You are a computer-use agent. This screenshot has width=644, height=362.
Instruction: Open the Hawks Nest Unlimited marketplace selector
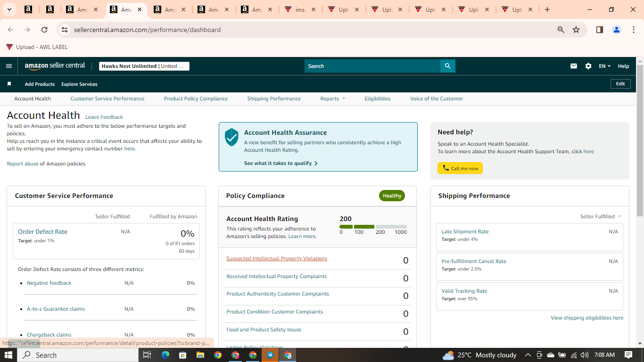pyautogui.click(x=144, y=66)
